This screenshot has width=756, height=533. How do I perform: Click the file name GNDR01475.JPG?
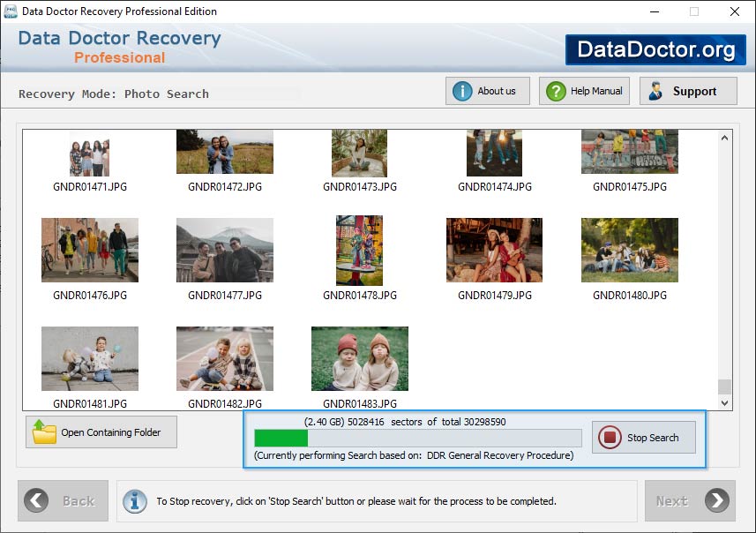(x=630, y=187)
